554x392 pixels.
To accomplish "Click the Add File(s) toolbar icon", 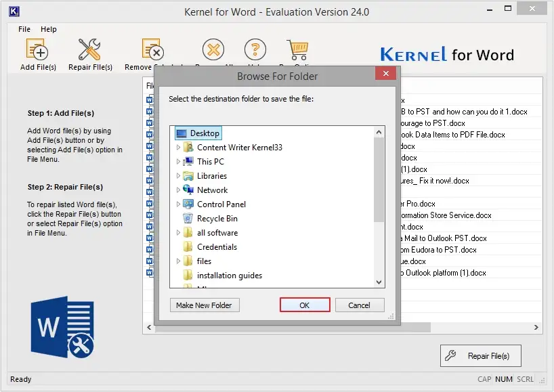I will pyautogui.click(x=37, y=49).
